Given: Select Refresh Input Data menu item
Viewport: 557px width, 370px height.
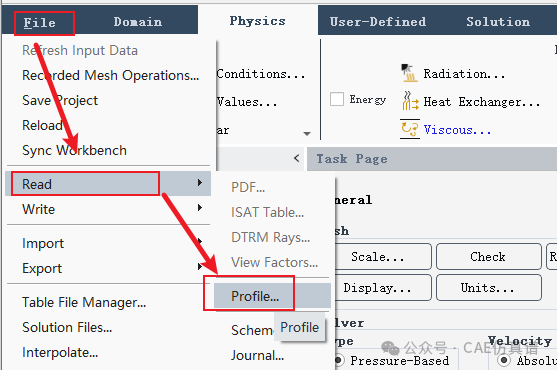Looking at the screenshot, I should 80,50.
